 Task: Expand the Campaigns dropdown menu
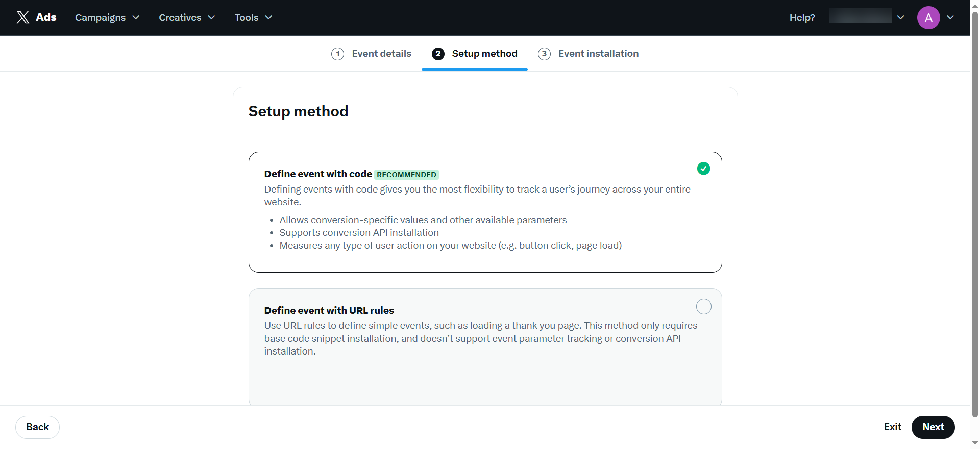[x=107, y=18]
